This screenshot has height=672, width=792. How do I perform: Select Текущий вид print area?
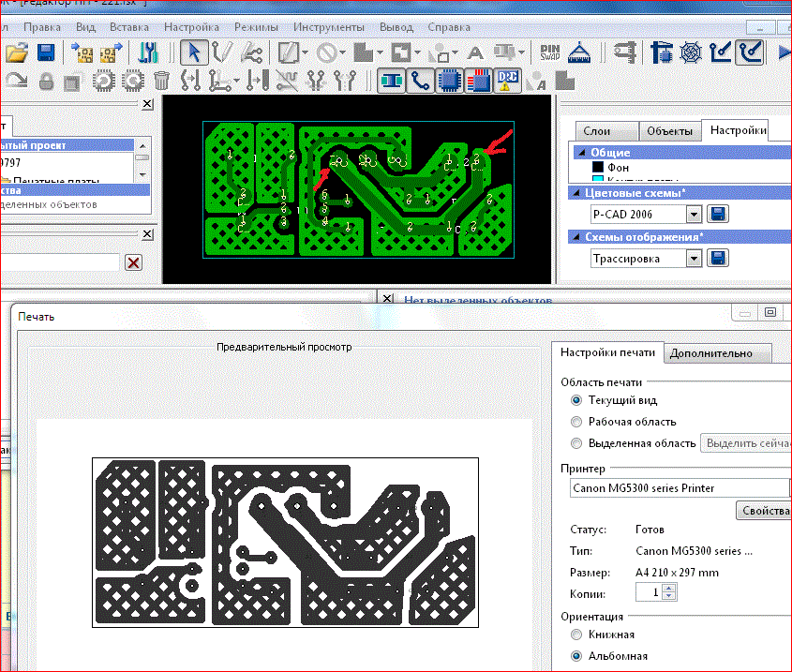575,401
